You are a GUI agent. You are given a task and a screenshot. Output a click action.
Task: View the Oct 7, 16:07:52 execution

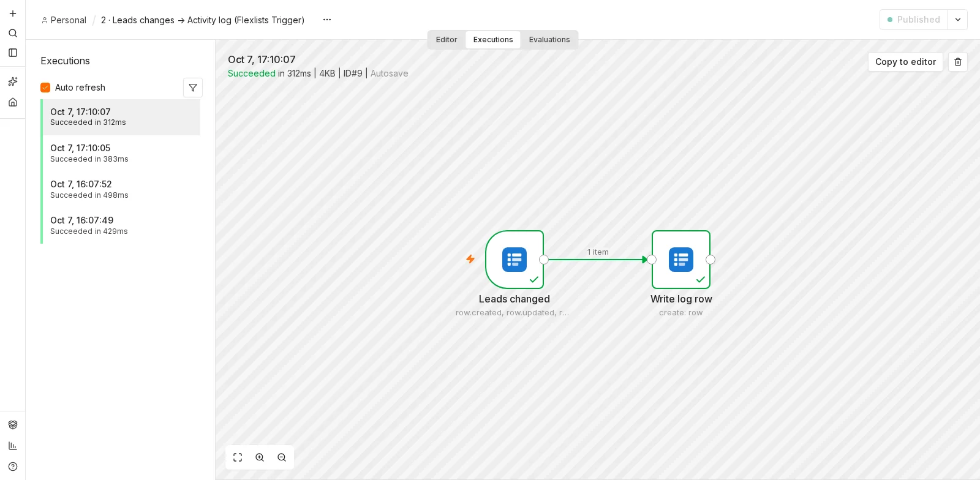(x=121, y=189)
